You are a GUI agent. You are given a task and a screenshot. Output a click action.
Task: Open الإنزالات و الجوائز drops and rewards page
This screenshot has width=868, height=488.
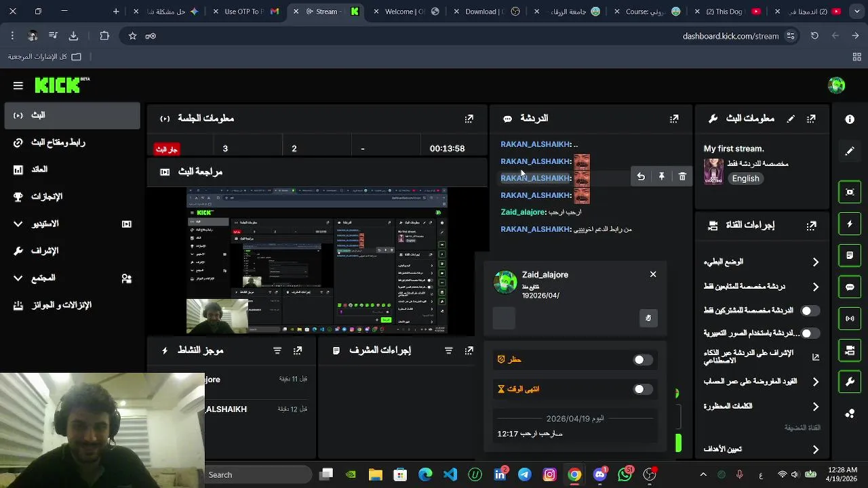[72, 305]
